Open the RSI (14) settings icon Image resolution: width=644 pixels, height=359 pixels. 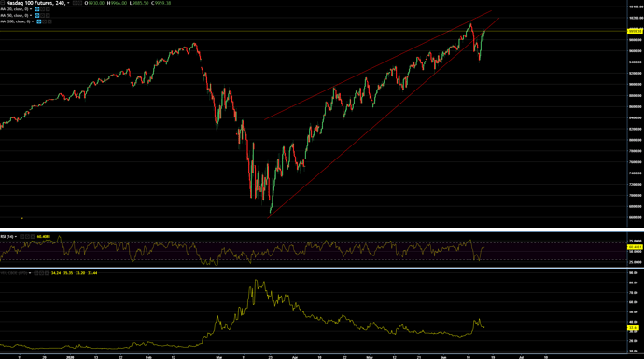(27, 236)
